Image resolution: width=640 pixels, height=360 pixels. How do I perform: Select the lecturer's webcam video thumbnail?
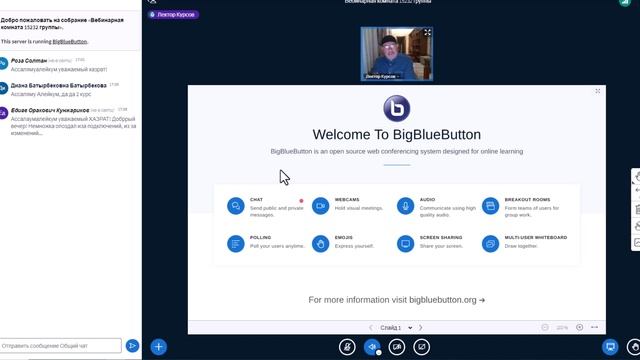396,54
